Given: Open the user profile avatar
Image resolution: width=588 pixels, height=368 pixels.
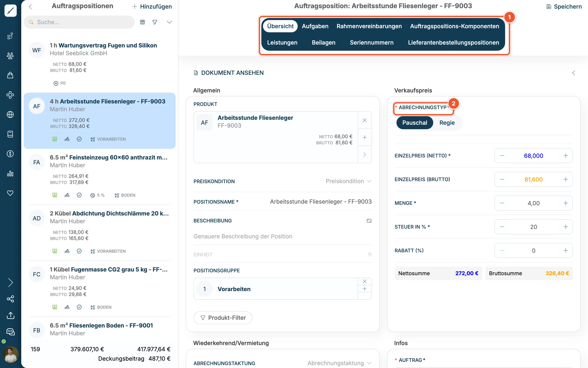Looking at the screenshot, I should (x=10, y=354).
